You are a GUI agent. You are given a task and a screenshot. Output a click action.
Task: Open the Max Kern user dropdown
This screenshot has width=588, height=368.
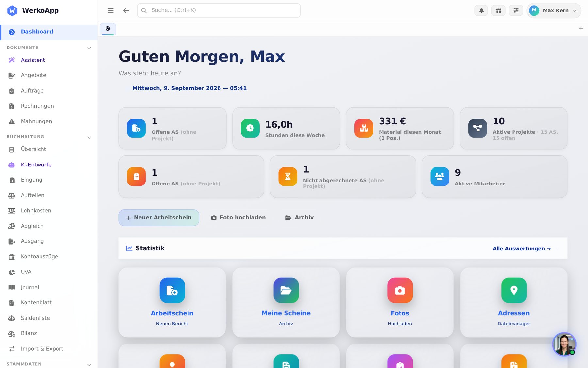point(554,10)
